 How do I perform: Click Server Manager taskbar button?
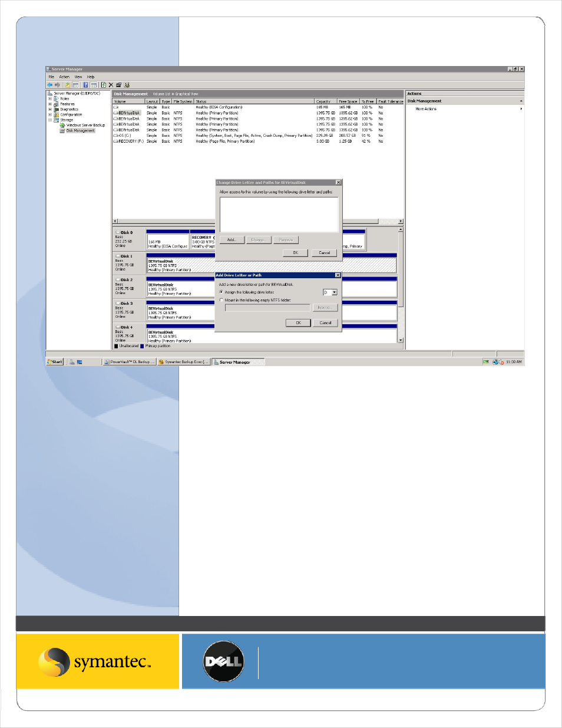click(x=238, y=362)
